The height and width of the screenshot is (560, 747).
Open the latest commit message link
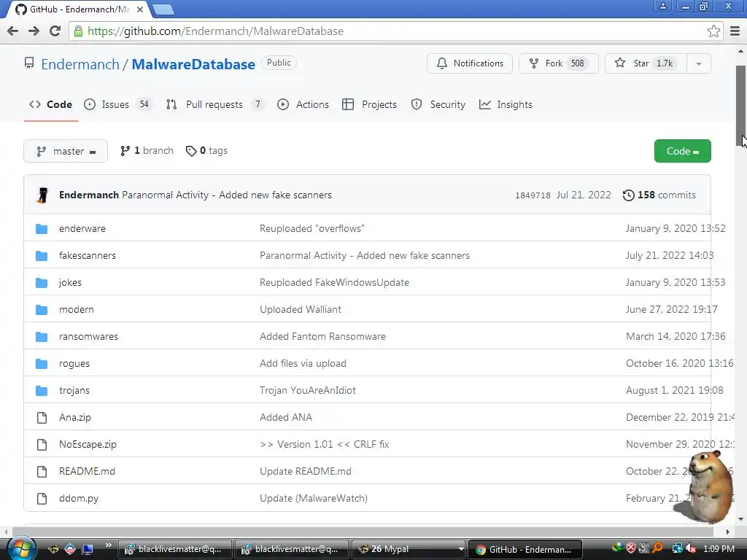[227, 195]
